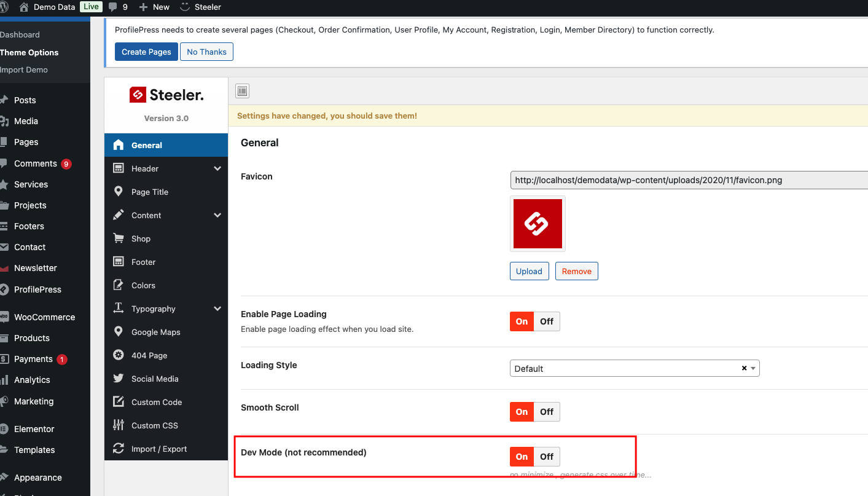Go to WooCommerce in admin sidebar

pos(44,317)
